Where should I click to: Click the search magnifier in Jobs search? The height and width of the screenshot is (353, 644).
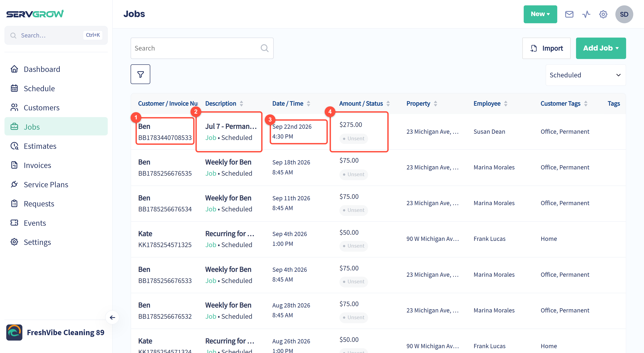(x=265, y=48)
